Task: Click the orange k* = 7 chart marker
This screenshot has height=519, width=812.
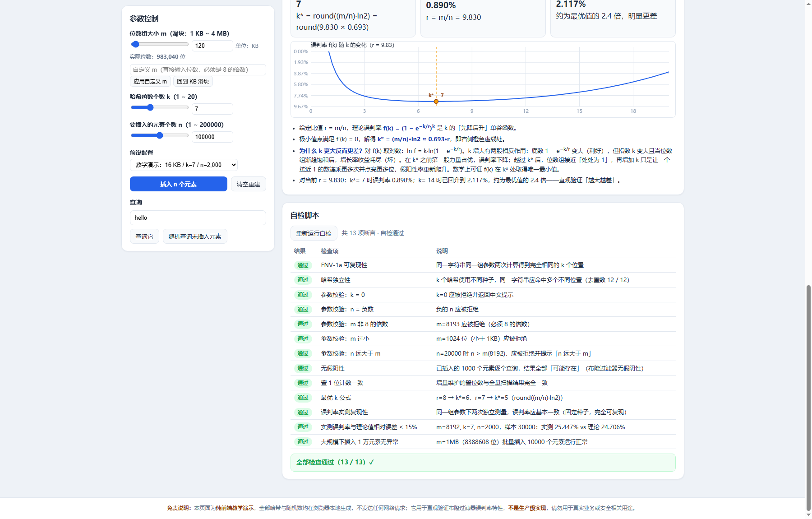Action: (x=436, y=102)
